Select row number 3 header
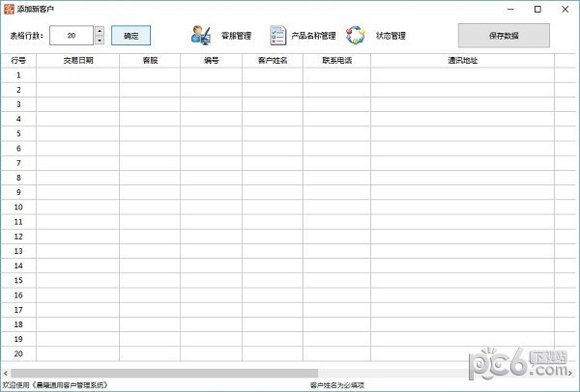The height and width of the screenshot is (392, 580). click(x=18, y=104)
